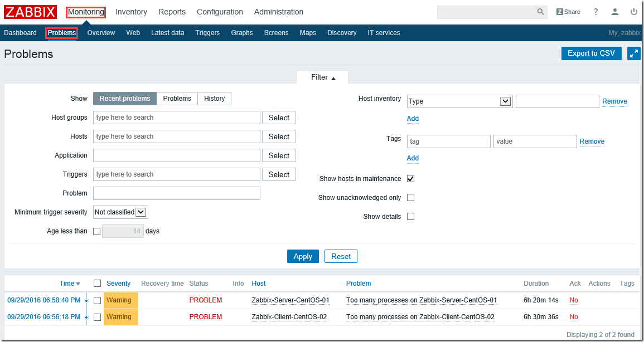The height and width of the screenshot is (342, 644).
Task: Open Administration menu
Action: (x=279, y=12)
